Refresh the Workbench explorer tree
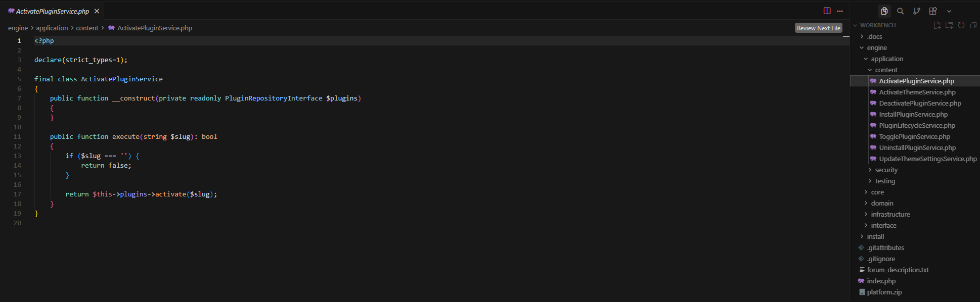The width and height of the screenshot is (980, 302). pyautogui.click(x=961, y=25)
